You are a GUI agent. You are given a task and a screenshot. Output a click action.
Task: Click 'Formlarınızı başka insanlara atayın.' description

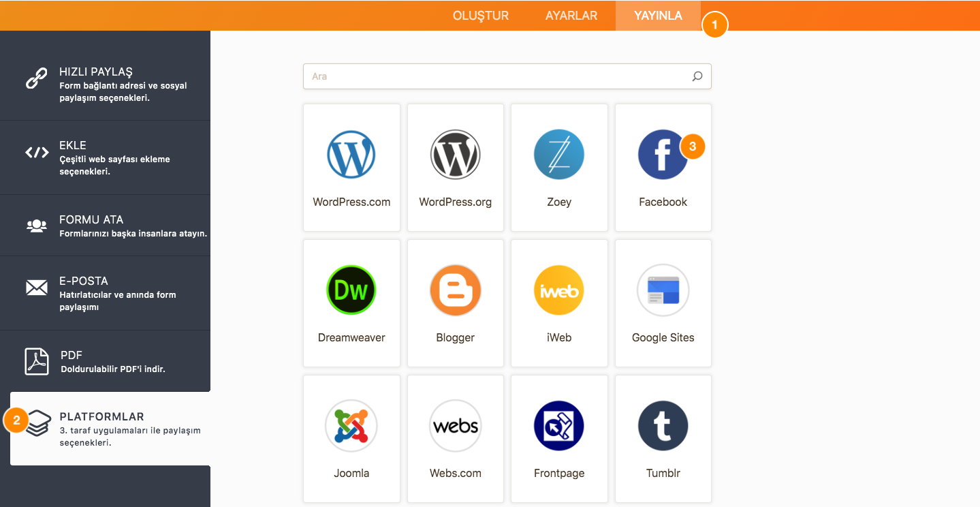(x=133, y=233)
